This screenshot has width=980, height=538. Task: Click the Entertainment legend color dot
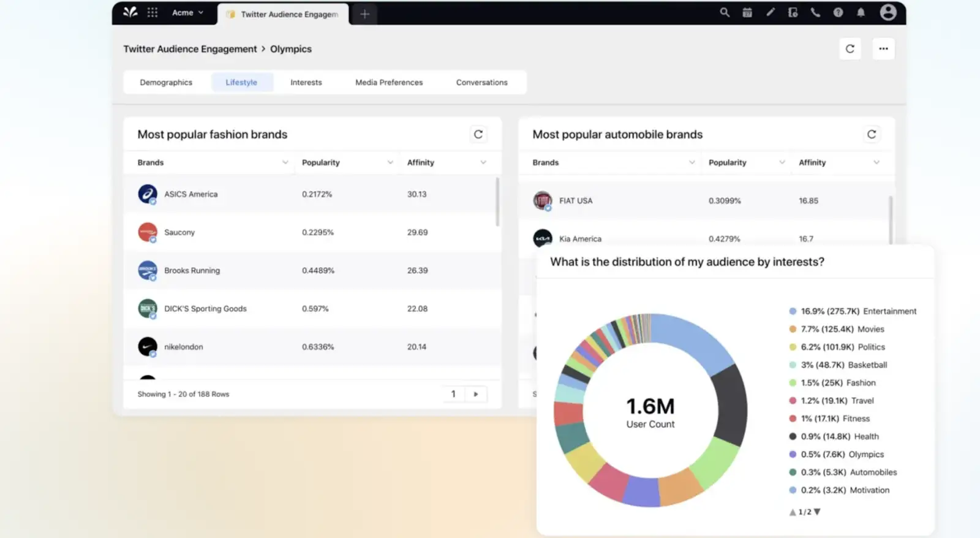tap(793, 311)
